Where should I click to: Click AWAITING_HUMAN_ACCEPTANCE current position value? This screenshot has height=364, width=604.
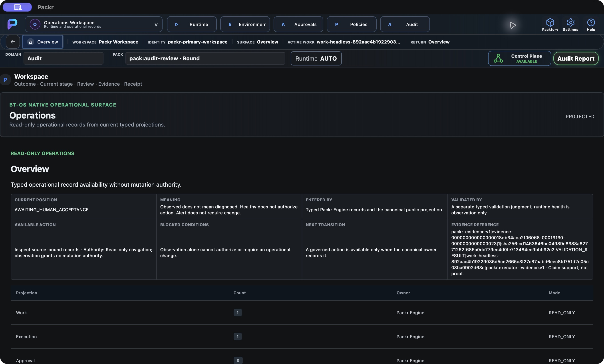click(52, 210)
